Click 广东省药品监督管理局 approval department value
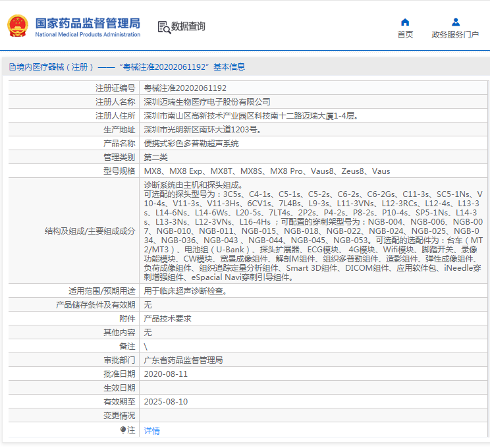The image size is (490, 448). (x=183, y=360)
